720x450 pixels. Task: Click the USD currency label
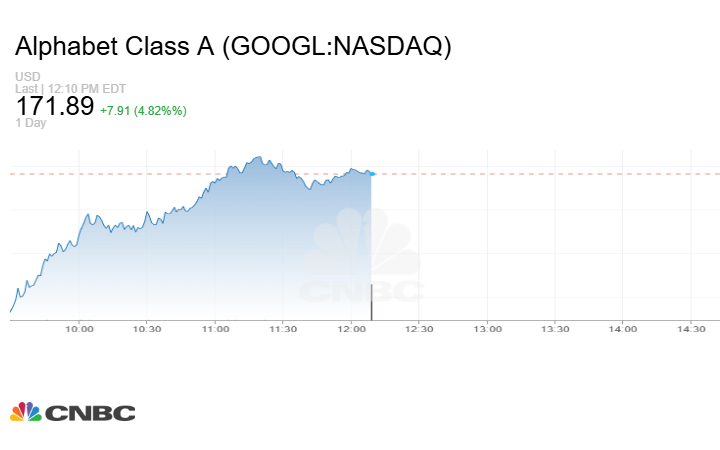[28, 77]
